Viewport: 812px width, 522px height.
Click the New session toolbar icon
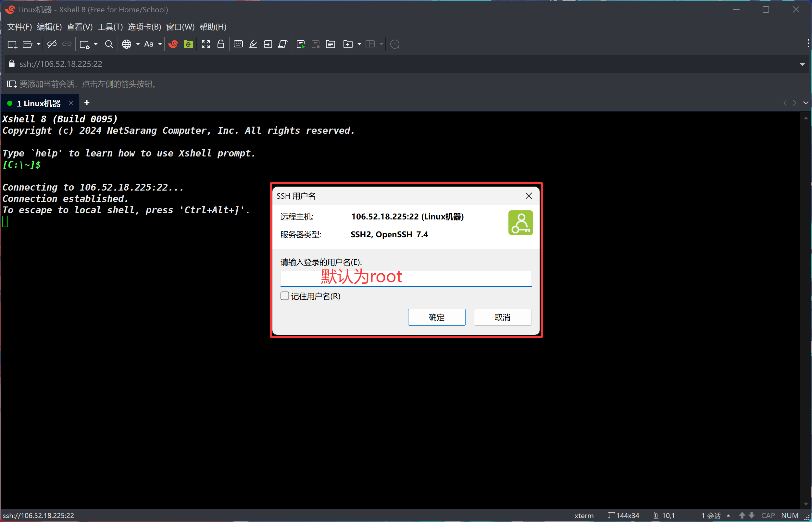[12, 44]
